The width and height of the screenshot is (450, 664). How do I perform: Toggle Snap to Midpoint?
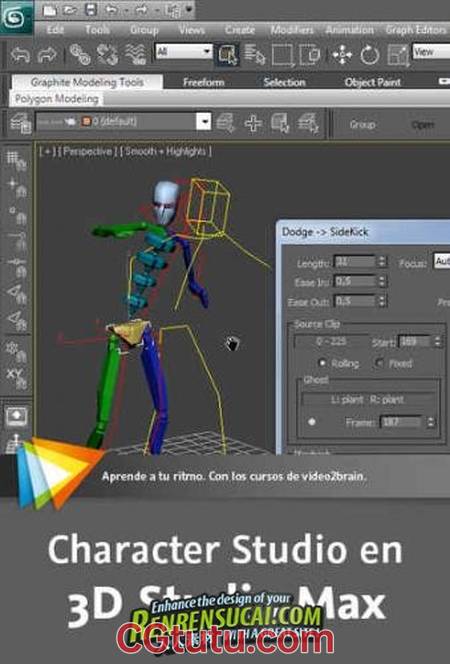[x=17, y=267]
